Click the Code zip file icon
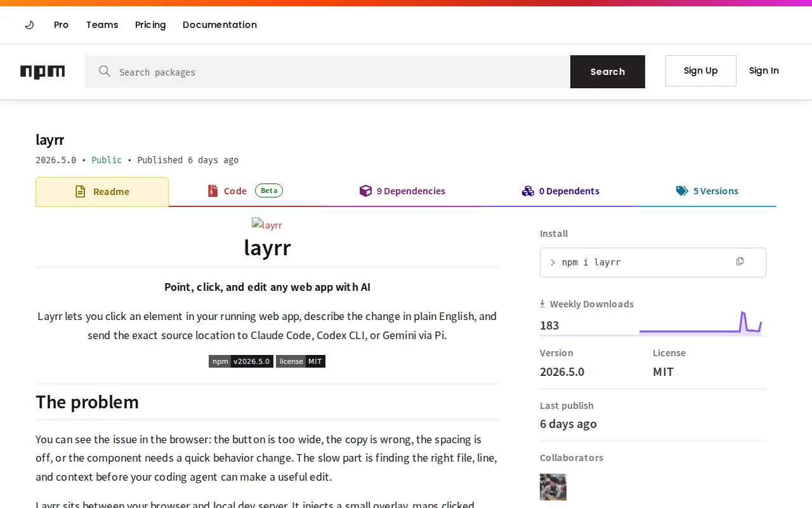This screenshot has height=508, width=812. pos(213,190)
